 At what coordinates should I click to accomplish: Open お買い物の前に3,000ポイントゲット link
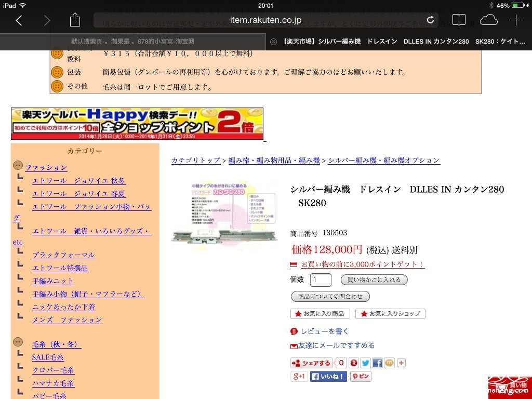coord(363,264)
